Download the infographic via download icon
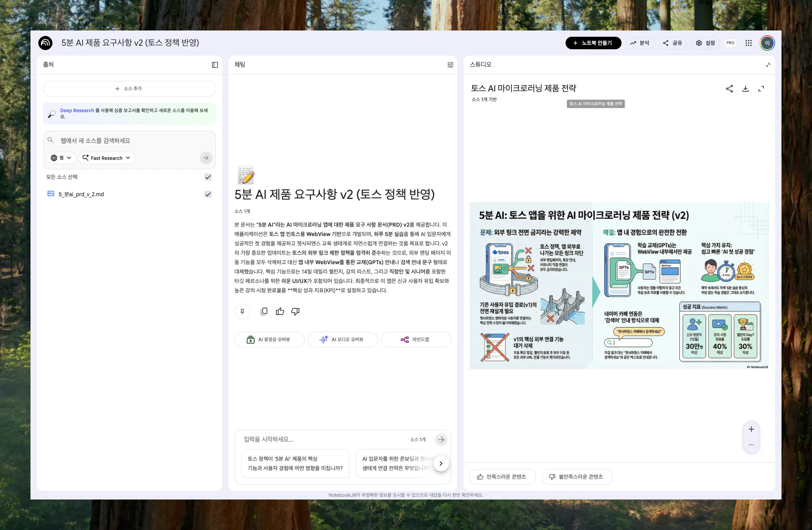 [745, 89]
